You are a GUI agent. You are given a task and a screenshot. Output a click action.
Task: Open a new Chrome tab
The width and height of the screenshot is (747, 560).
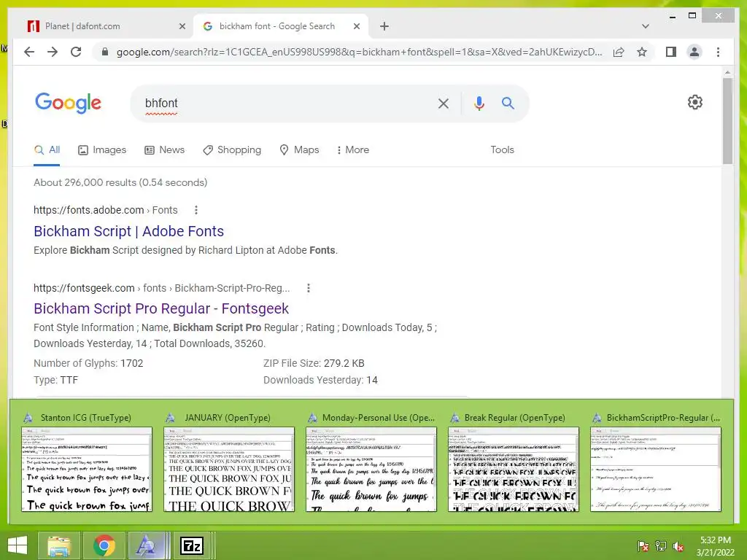point(384,26)
